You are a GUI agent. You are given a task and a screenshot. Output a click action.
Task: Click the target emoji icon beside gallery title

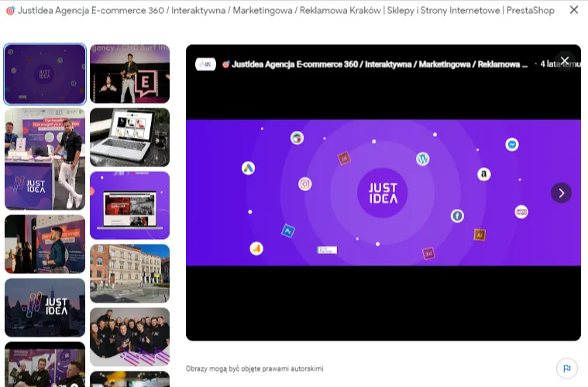[x=11, y=11]
